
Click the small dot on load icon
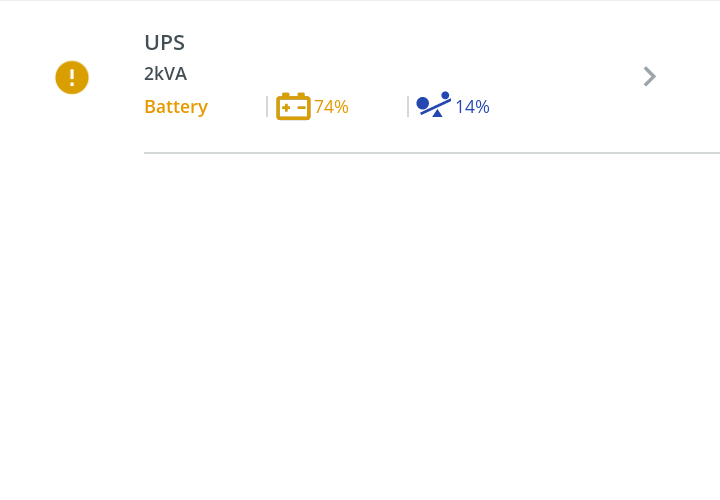point(445,96)
